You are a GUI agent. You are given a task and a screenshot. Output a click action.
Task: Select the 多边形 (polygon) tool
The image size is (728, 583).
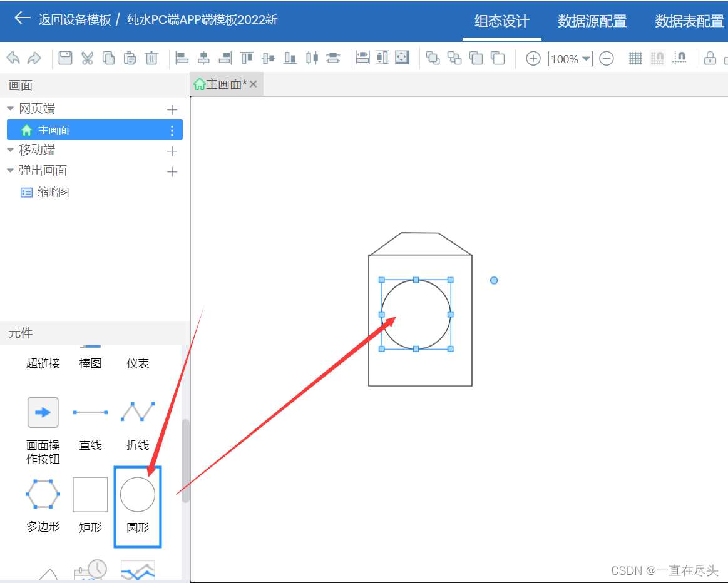[x=43, y=494]
